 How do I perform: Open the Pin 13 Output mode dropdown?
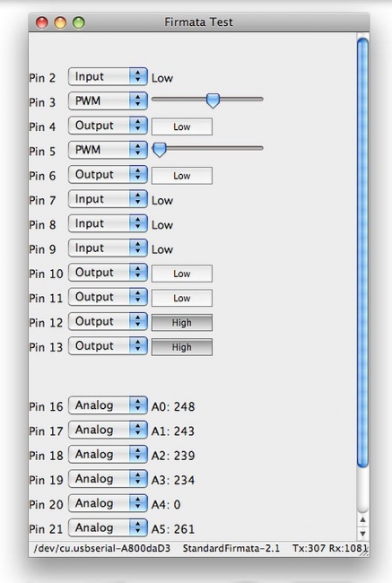point(108,346)
